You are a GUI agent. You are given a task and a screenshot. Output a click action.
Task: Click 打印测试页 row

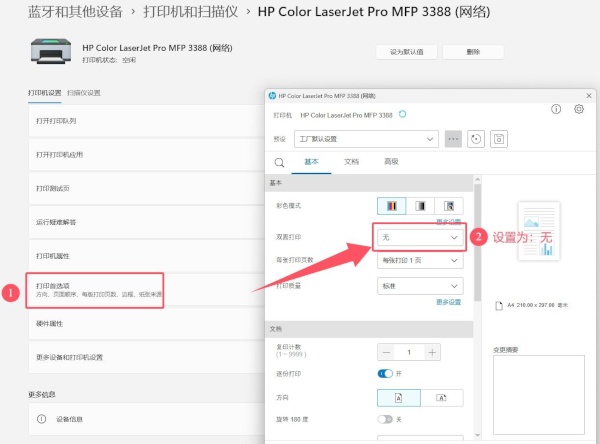pyautogui.click(x=147, y=188)
